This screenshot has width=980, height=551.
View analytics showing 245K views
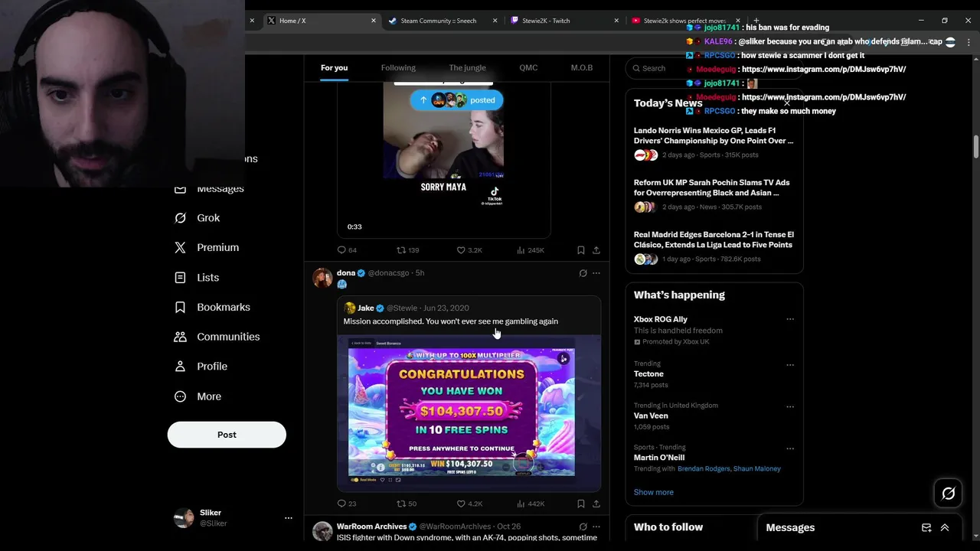pyautogui.click(x=531, y=250)
